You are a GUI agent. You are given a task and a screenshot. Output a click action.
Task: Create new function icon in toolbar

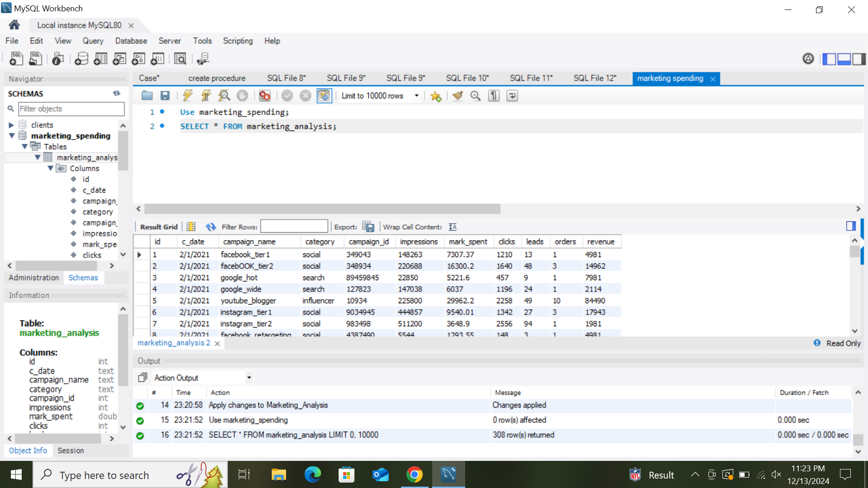point(157,59)
